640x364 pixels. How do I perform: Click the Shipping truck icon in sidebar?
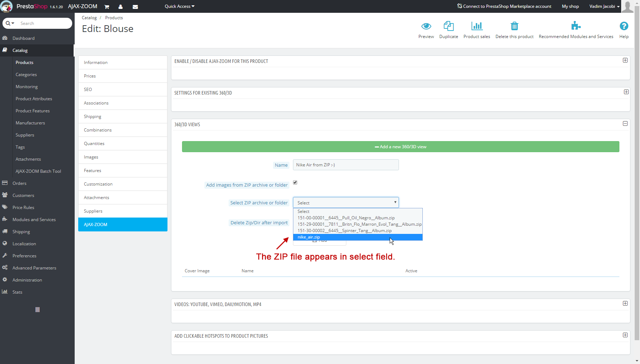click(5, 231)
